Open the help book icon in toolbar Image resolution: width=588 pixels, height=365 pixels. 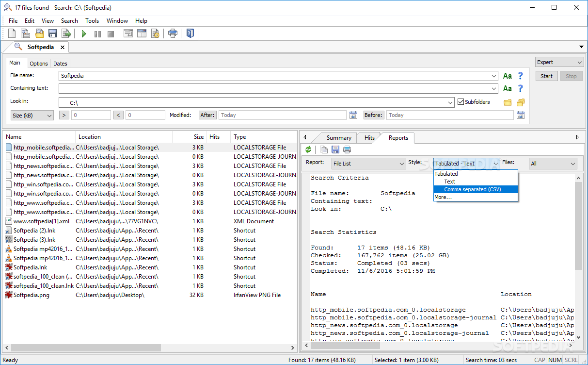click(x=190, y=33)
